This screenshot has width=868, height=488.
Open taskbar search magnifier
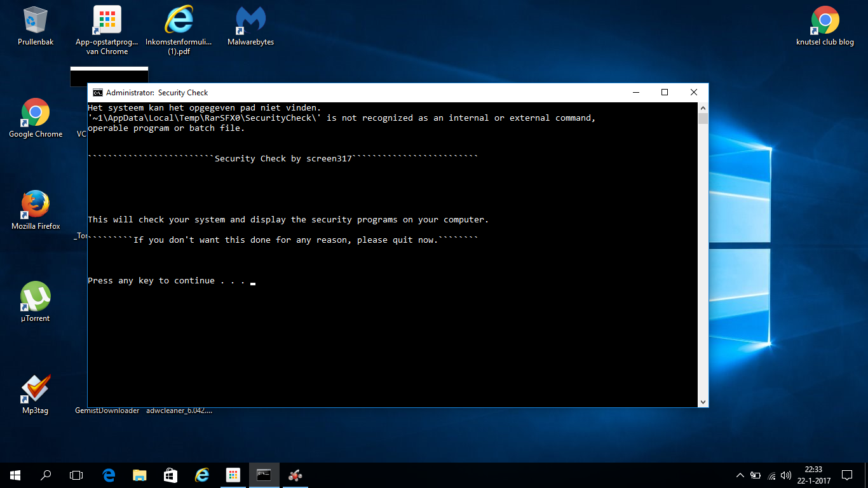[46, 475]
